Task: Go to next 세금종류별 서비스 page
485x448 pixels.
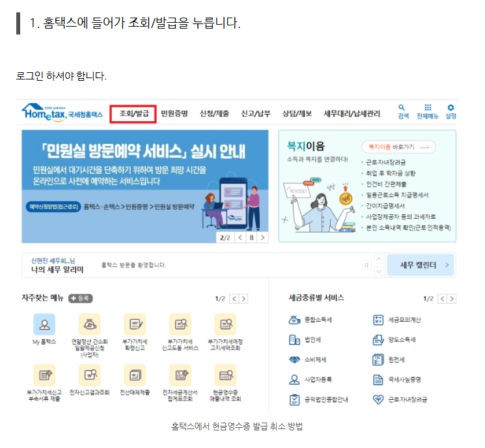Action: coord(452,299)
